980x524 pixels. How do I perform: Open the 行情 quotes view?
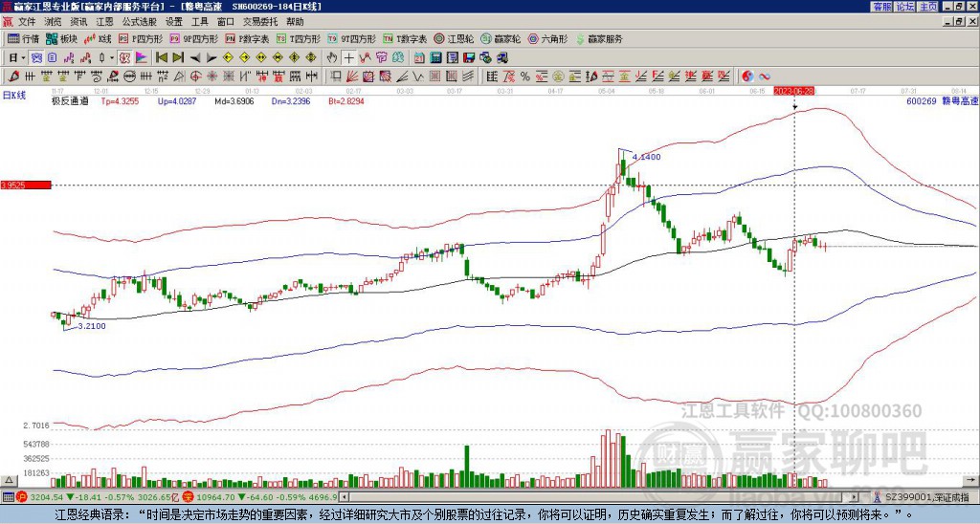coord(23,38)
